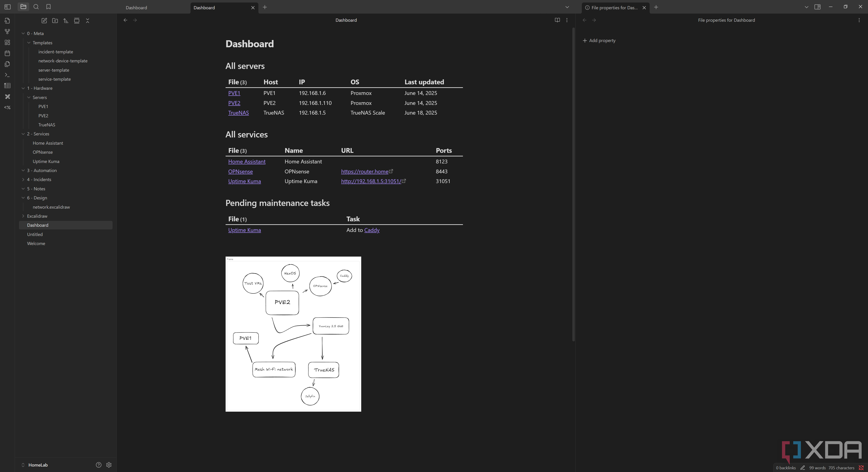Toggle the right sidebar icon
The width and height of the screenshot is (868, 472).
coord(817,7)
